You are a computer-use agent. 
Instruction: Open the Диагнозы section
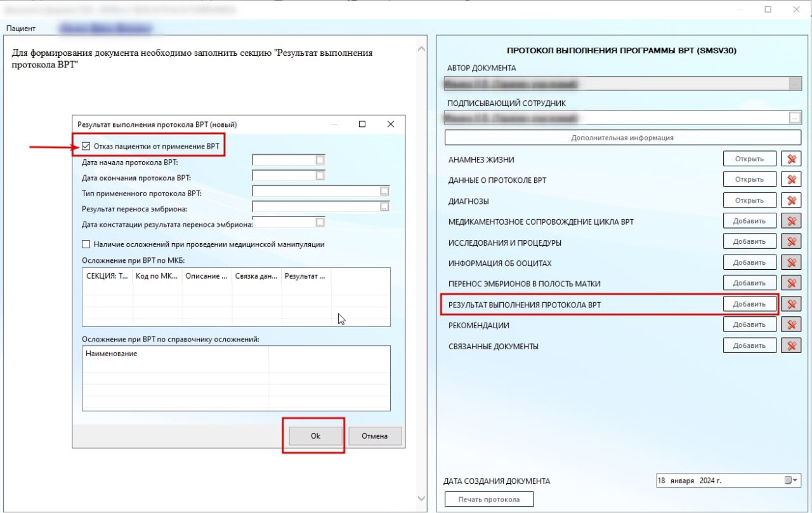point(749,201)
